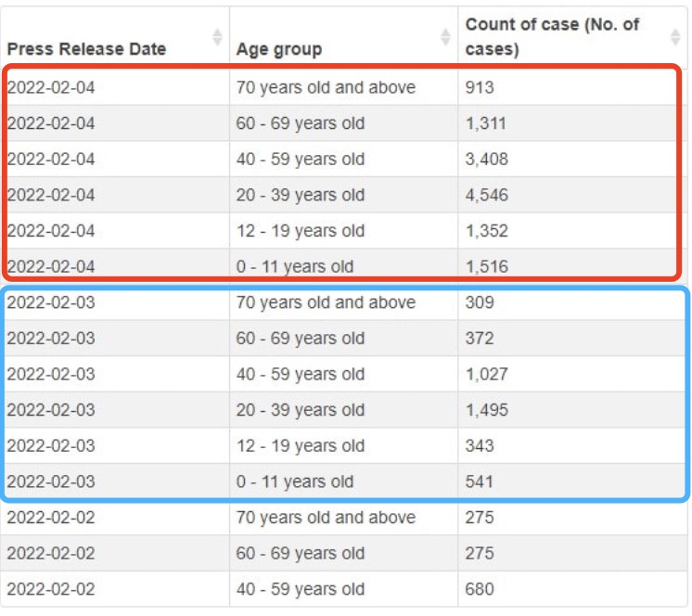Image resolution: width=692 pixels, height=616 pixels.
Task: Sort by Press Release Date column arrows
Action: coord(217,37)
